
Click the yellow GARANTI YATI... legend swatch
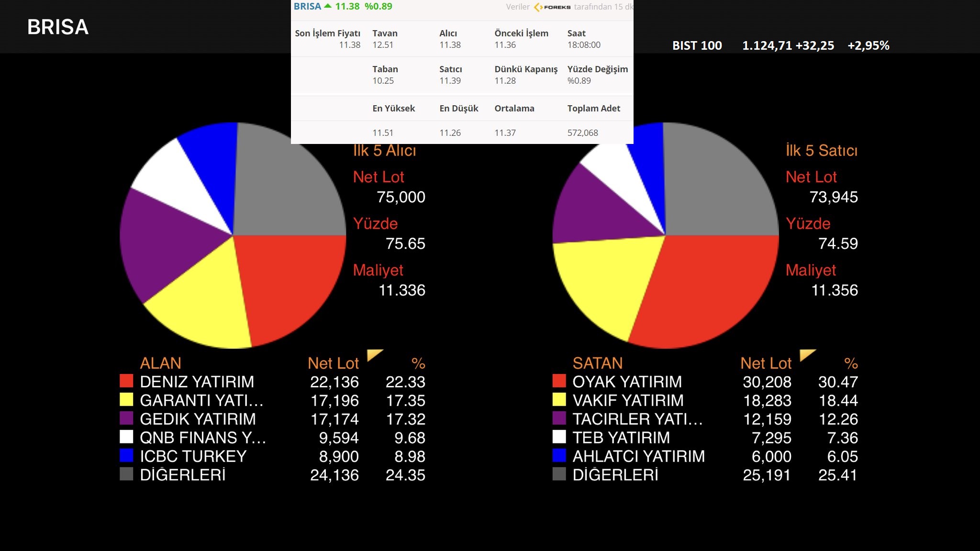click(x=126, y=399)
